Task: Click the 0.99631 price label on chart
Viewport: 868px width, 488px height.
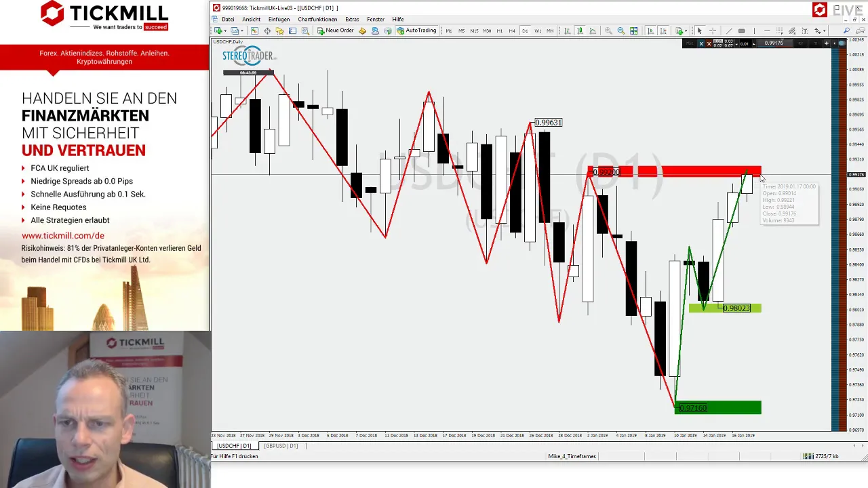Action: pyautogui.click(x=548, y=123)
